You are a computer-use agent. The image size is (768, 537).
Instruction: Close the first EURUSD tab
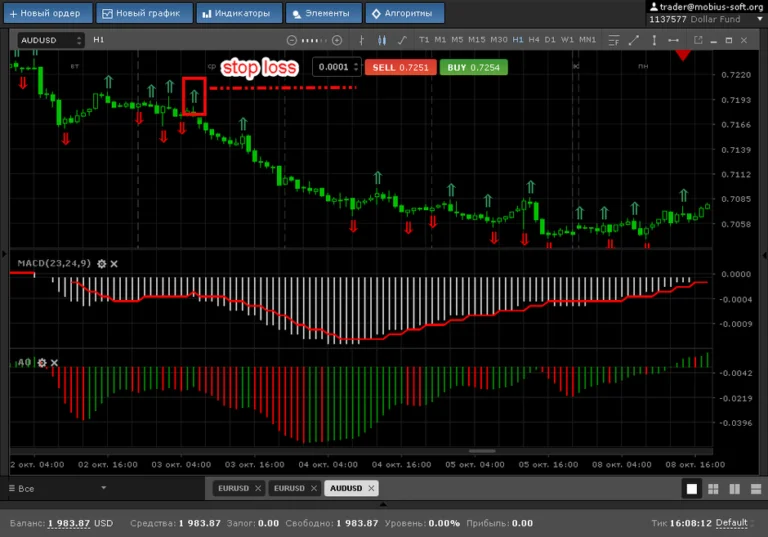[x=258, y=488]
